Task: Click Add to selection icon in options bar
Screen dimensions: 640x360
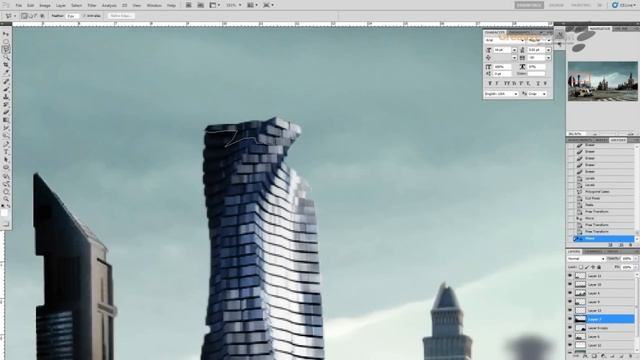Action: 31,16
